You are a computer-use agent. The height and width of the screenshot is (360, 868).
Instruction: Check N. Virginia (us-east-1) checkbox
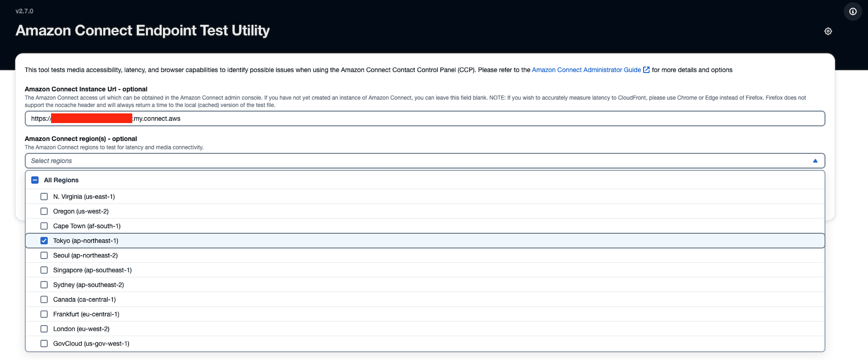(x=44, y=197)
